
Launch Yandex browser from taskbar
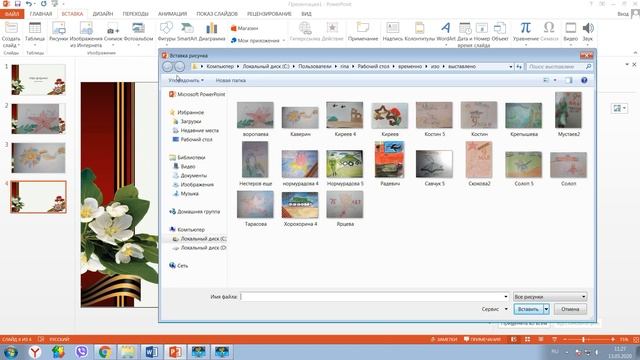(35, 352)
